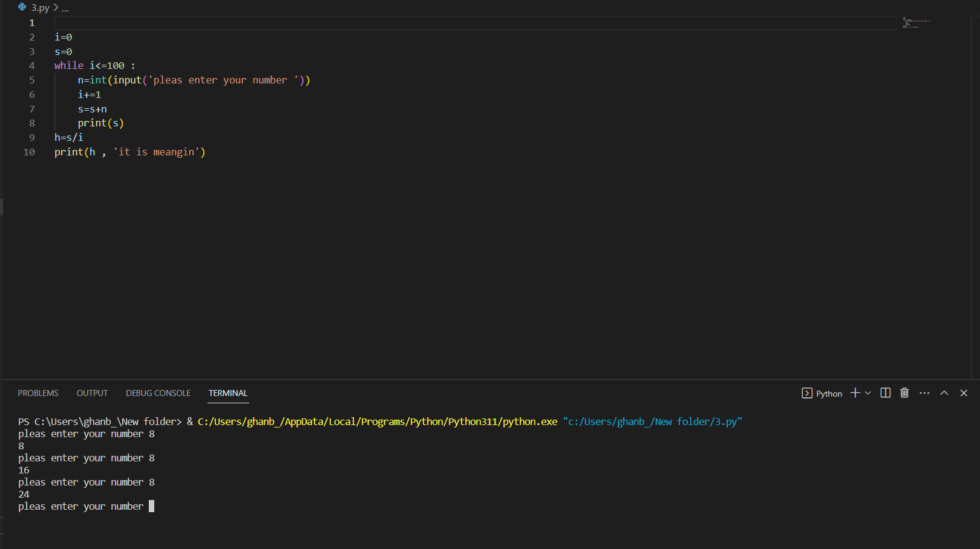
Task: Click the Python file icon in breadcrumb
Action: point(22,7)
